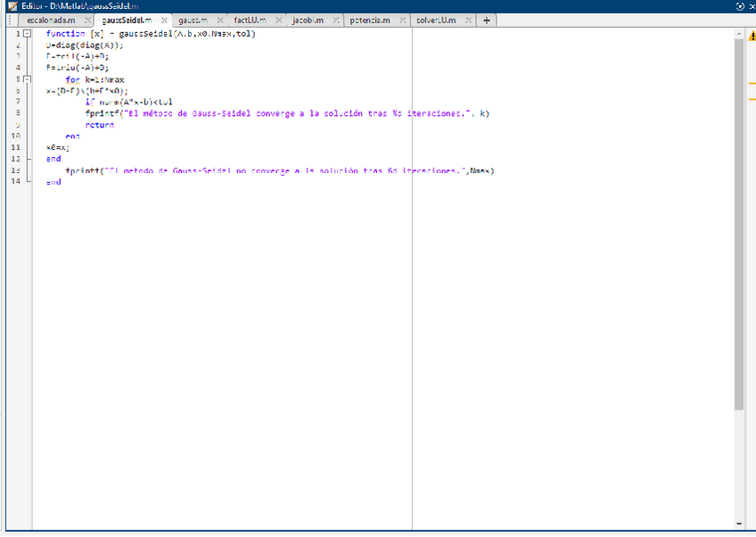Click the first orange warning marker in message bar

pos(752,83)
